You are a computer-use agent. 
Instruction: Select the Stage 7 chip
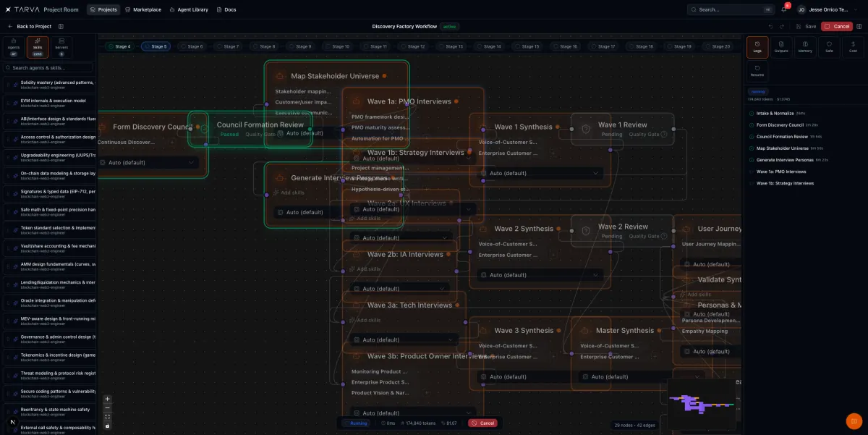point(228,46)
